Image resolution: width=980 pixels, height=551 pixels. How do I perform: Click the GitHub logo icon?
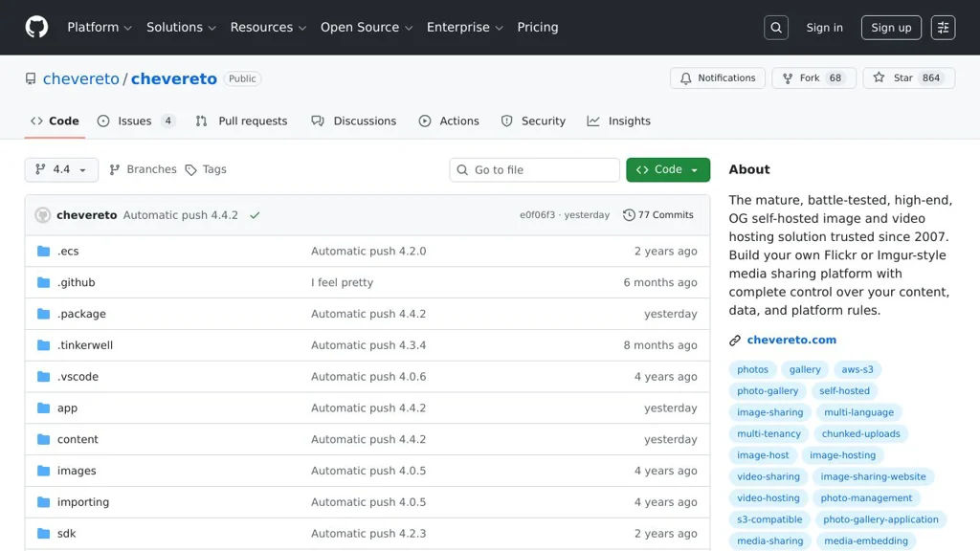36,27
